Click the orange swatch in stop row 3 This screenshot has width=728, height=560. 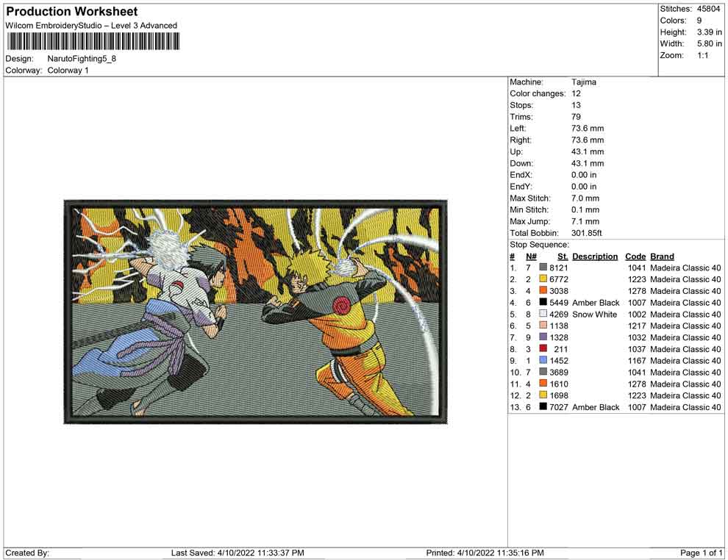[x=543, y=290]
